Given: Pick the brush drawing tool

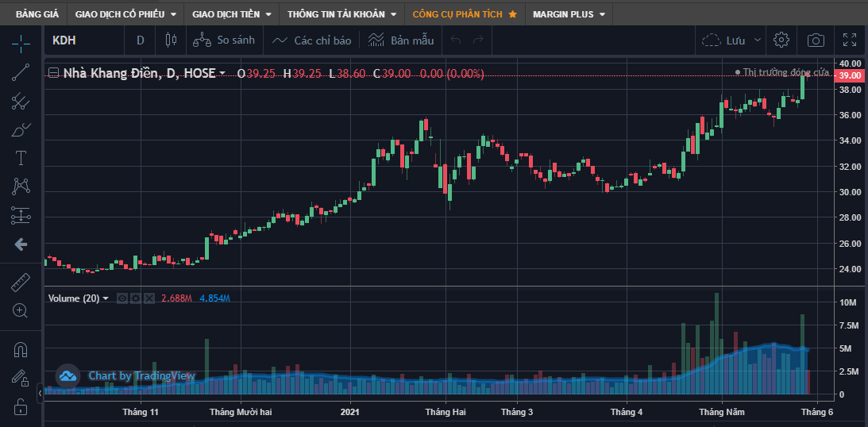Looking at the screenshot, I should pos(21,129).
